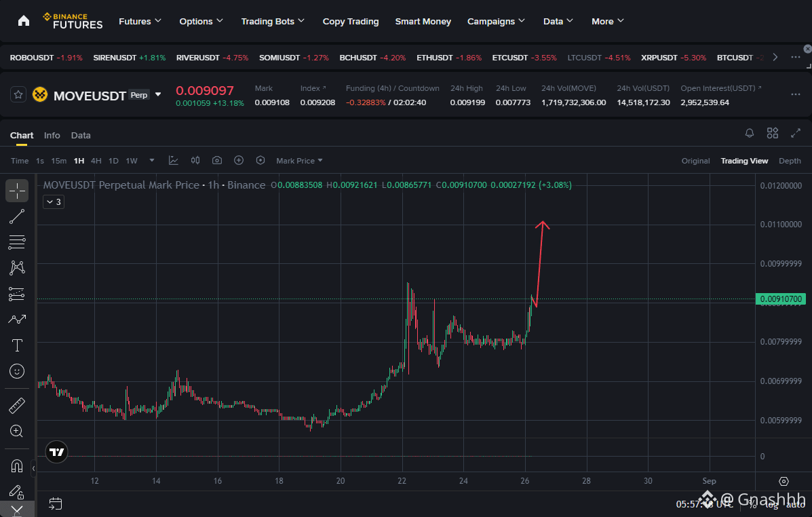The image size is (812, 517).
Task: Select the long/short position projection tool
Action: click(x=17, y=294)
